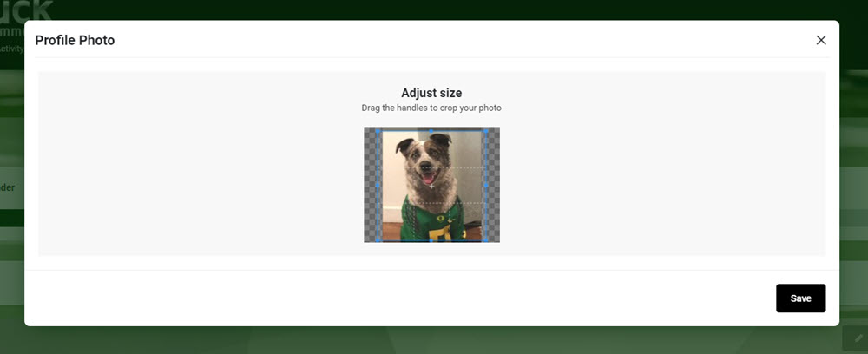This screenshot has height=354, width=868.
Task: Click the top-center crop edge handle
Action: click(431, 131)
